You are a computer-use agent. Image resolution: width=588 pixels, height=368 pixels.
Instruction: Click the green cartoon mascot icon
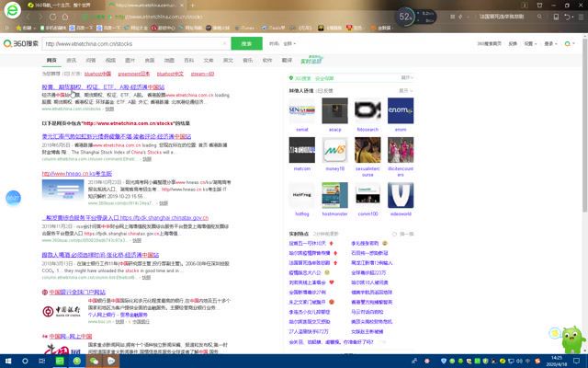[x=573, y=339]
